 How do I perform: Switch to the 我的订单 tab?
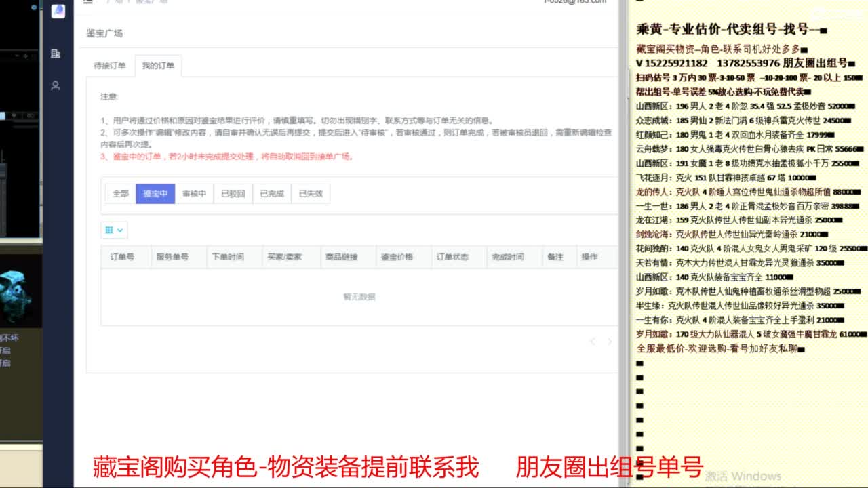click(158, 66)
